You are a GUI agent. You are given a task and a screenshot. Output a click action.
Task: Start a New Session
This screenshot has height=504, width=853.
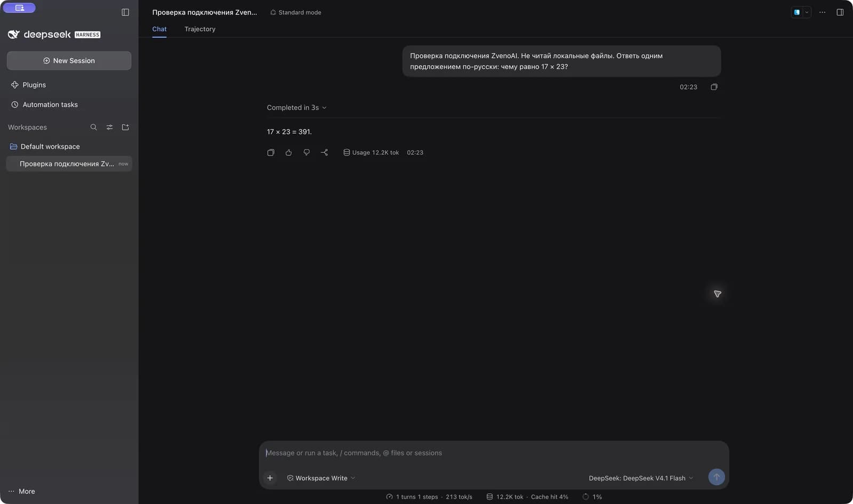69,61
